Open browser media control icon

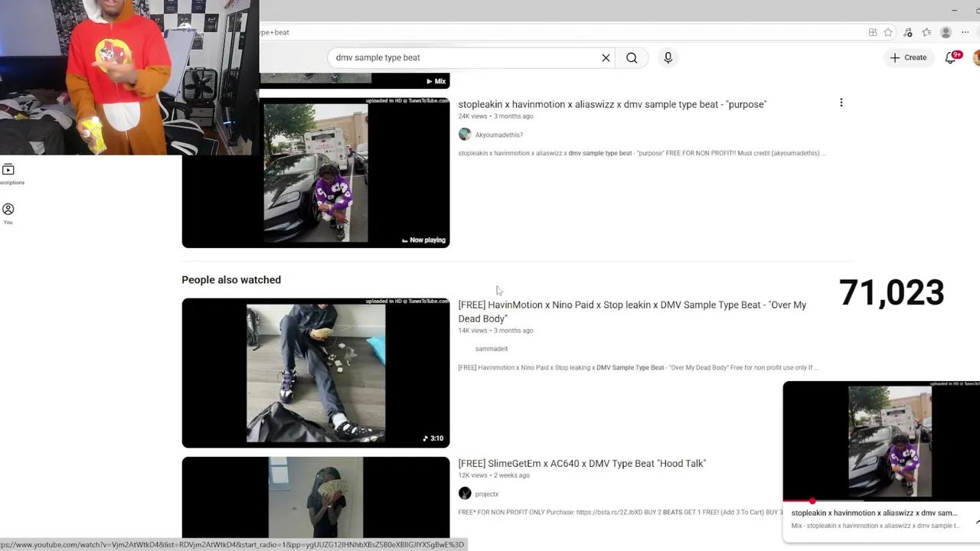coord(908,32)
